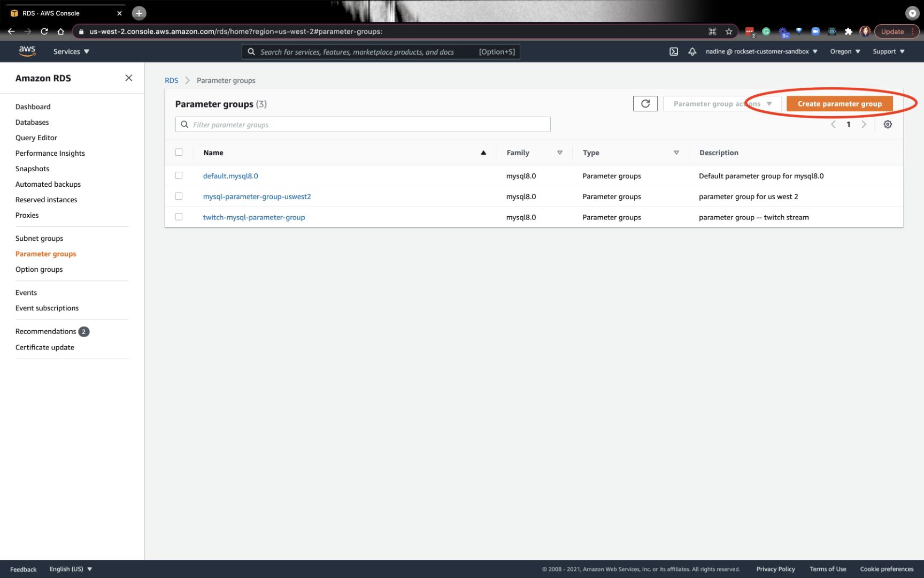The width and height of the screenshot is (924, 578).
Task: Close the Amazon RDS sidebar
Action: coord(129,78)
